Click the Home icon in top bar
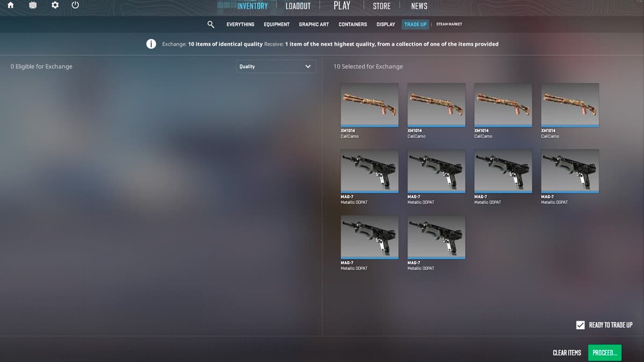 [x=10, y=5]
